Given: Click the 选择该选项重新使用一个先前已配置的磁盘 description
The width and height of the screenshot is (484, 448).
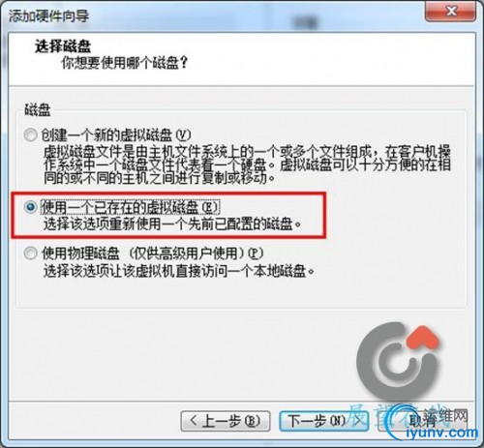Looking at the screenshot, I should click(x=172, y=224).
